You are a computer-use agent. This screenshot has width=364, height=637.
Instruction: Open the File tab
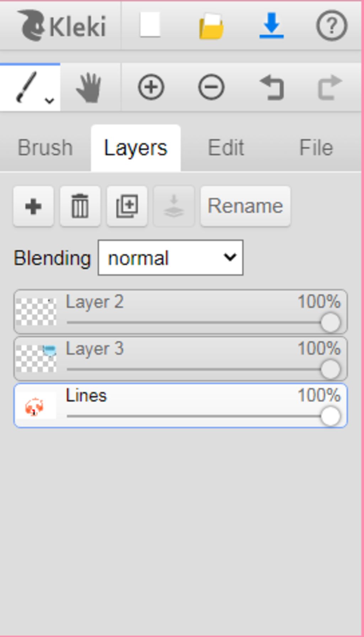click(x=316, y=148)
